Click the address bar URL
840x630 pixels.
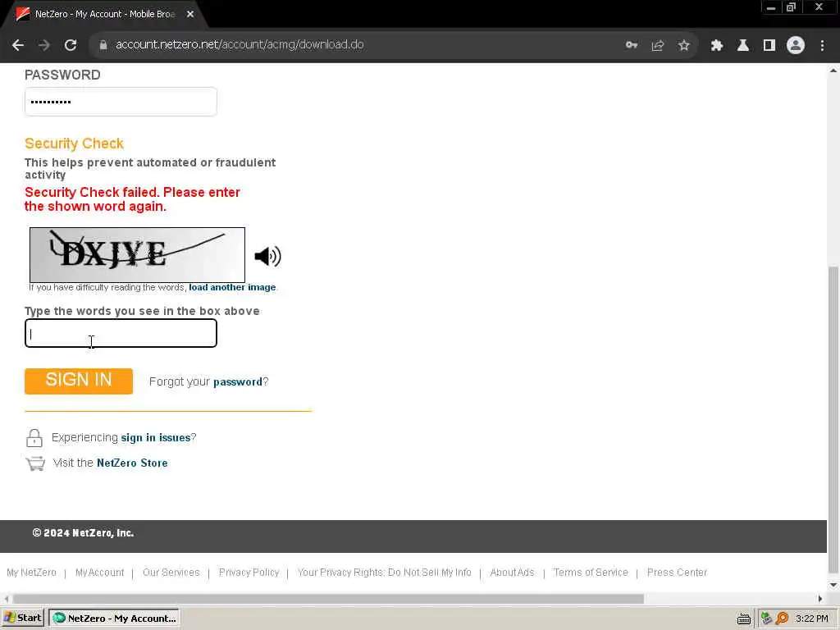[240, 44]
